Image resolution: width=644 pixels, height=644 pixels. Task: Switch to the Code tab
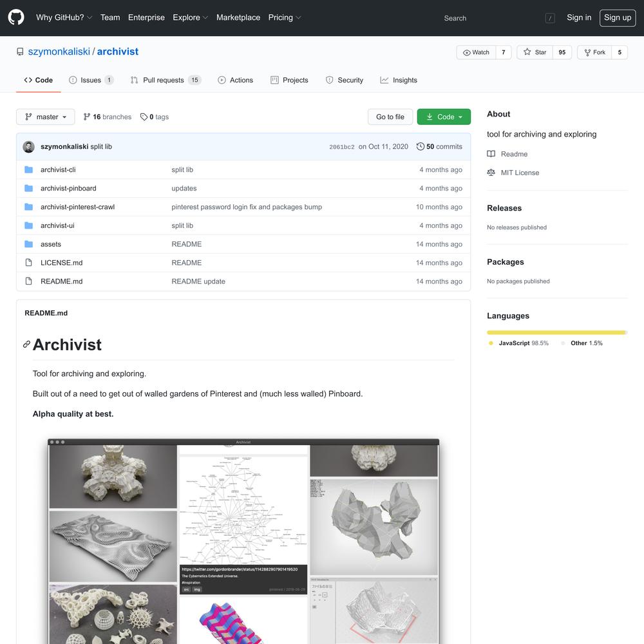click(39, 80)
